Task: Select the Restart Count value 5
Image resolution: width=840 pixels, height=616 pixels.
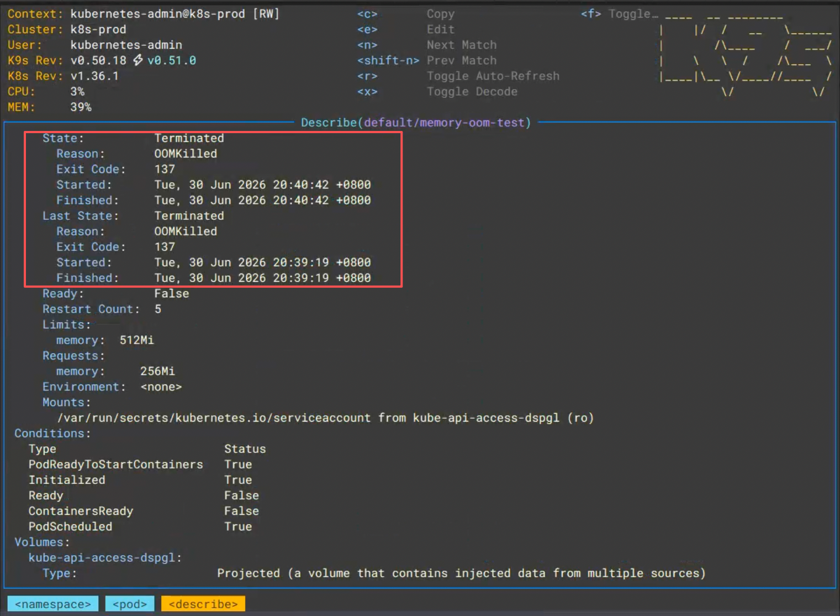Action: tap(158, 309)
